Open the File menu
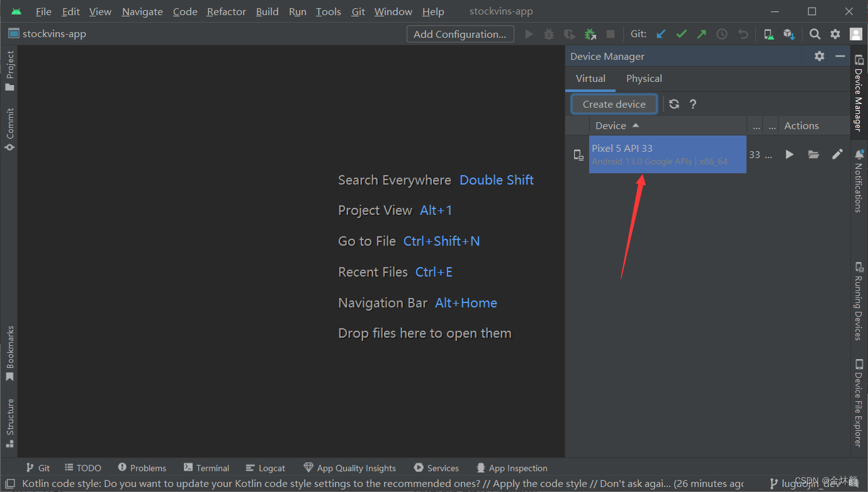 pyautogui.click(x=43, y=11)
